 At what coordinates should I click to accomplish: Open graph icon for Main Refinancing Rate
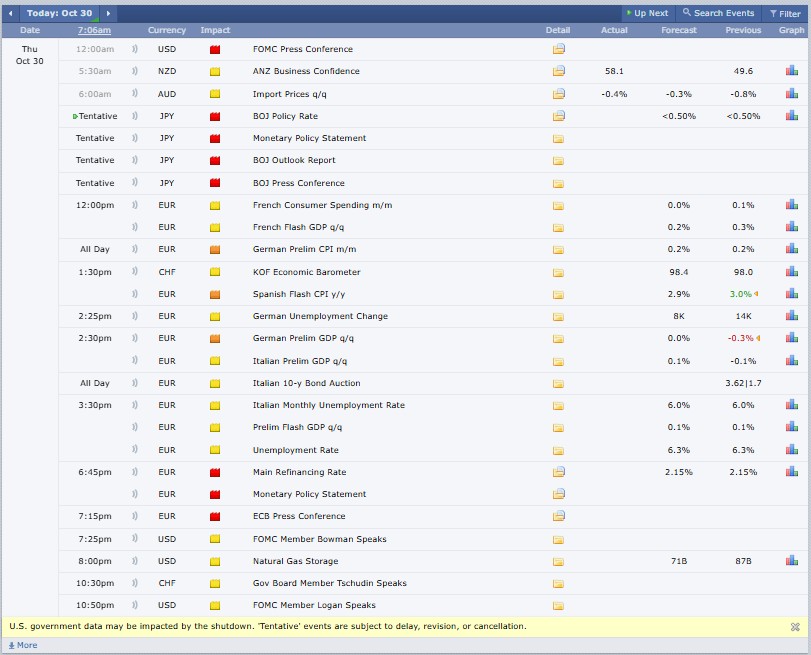click(x=792, y=472)
